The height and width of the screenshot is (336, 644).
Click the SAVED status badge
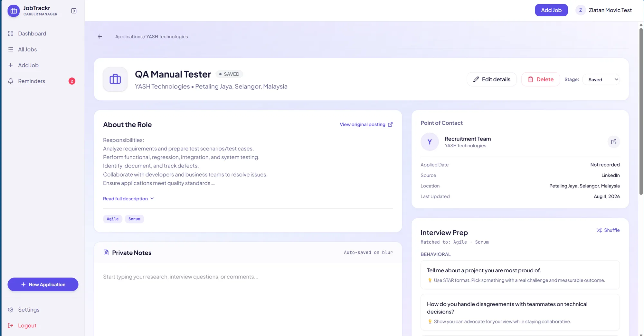pos(229,74)
